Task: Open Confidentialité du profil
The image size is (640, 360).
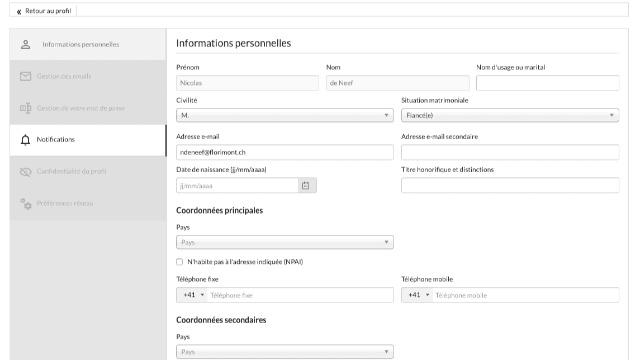Action: pos(88,172)
